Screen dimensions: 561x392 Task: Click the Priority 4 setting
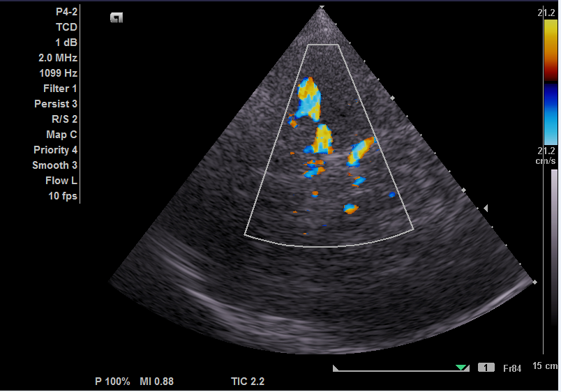pos(56,150)
